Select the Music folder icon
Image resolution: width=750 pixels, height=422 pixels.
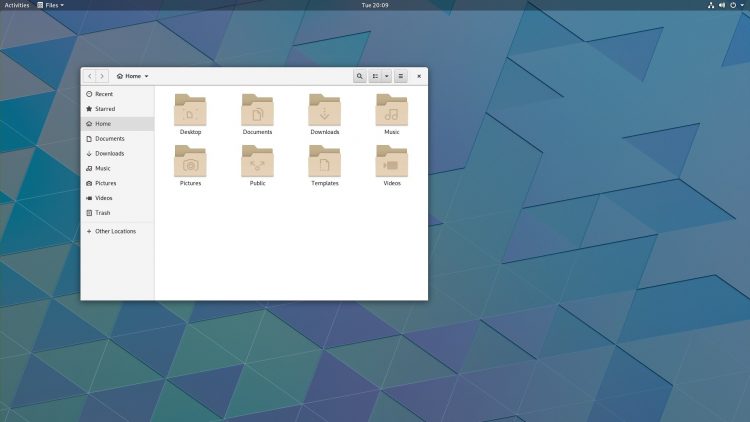(x=392, y=110)
